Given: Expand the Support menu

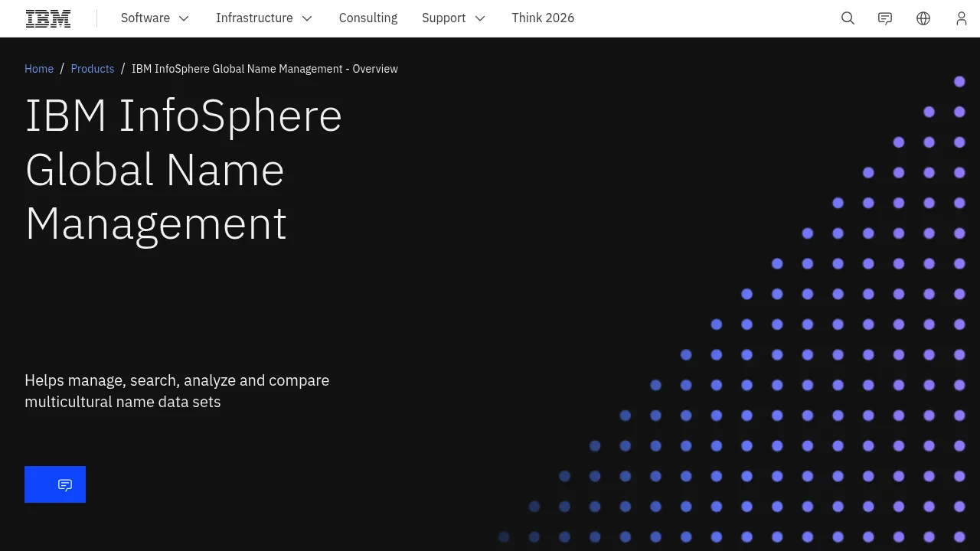Looking at the screenshot, I should pyautogui.click(x=454, y=18).
